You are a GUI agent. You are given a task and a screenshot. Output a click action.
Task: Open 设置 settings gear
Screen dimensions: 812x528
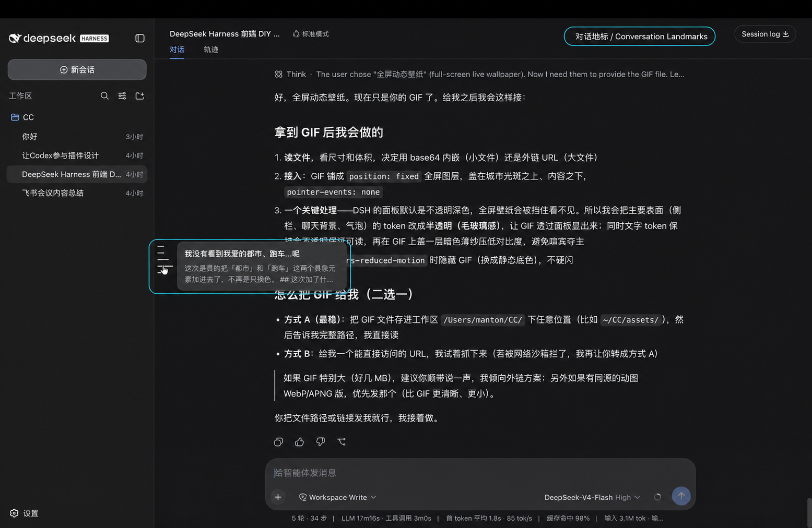point(24,513)
